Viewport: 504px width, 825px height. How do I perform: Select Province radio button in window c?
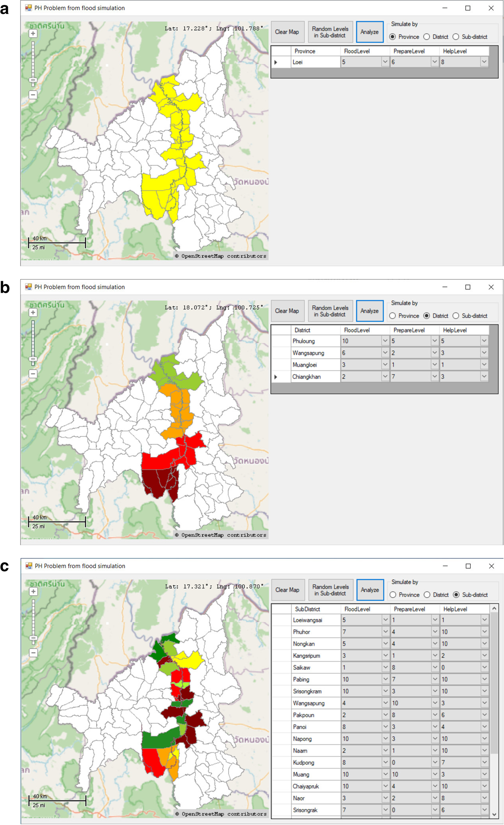393,595
